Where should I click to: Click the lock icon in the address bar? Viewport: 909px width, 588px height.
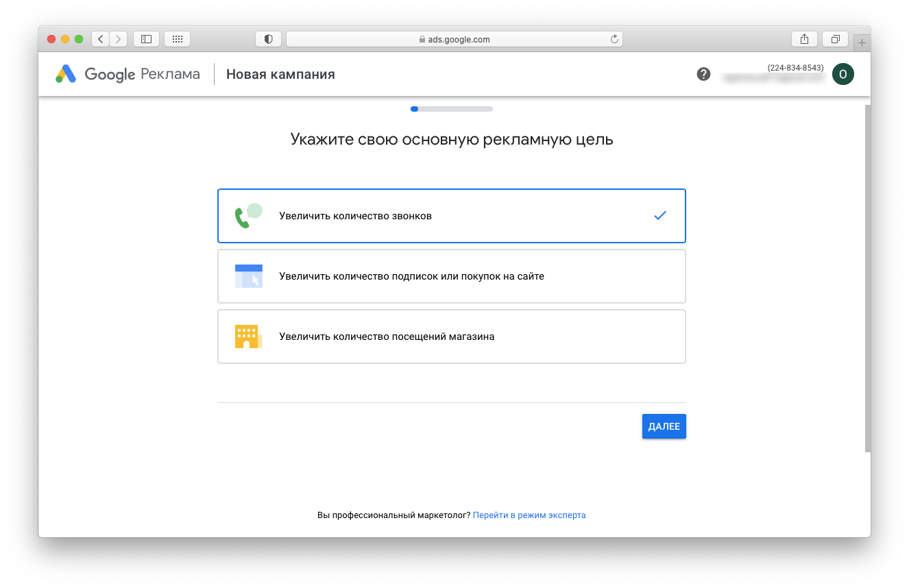(422, 39)
